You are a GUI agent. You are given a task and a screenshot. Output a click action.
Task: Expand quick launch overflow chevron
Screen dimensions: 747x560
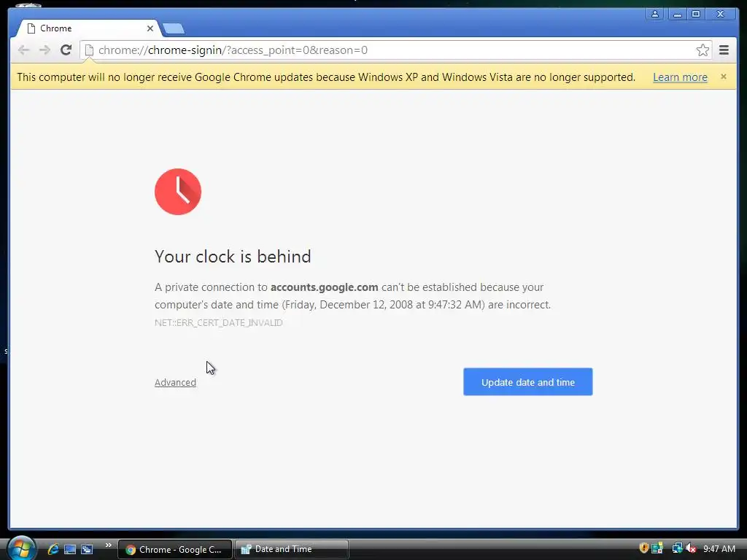[109, 545]
